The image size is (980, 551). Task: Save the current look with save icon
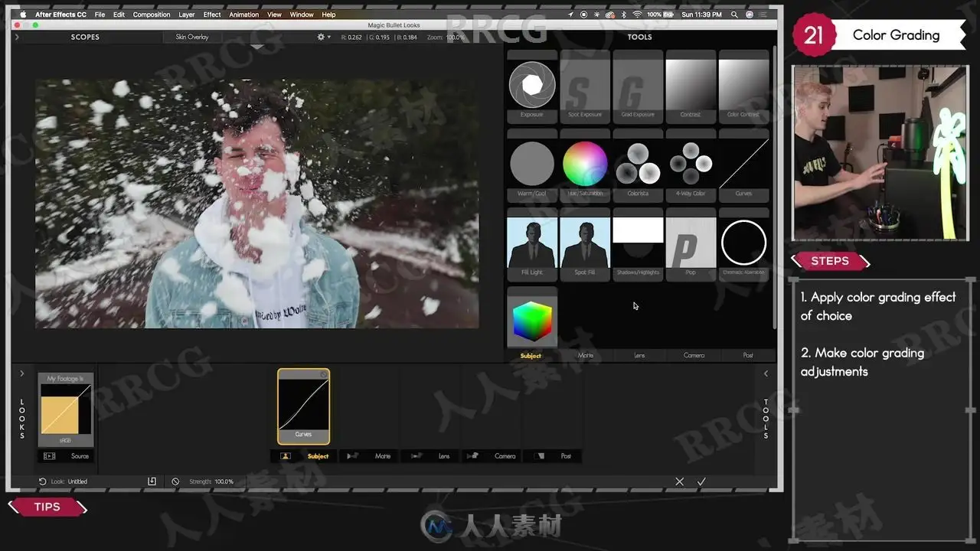point(152,481)
